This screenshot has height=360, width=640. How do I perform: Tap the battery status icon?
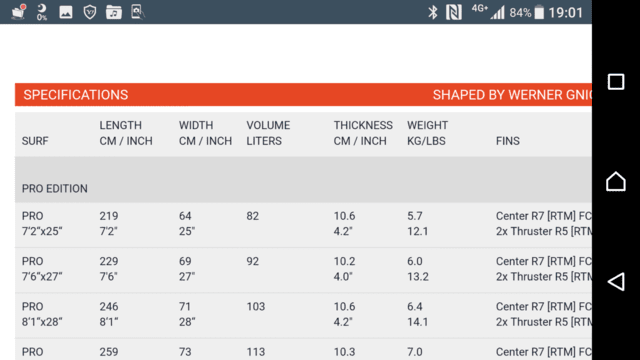coord(539,12)
